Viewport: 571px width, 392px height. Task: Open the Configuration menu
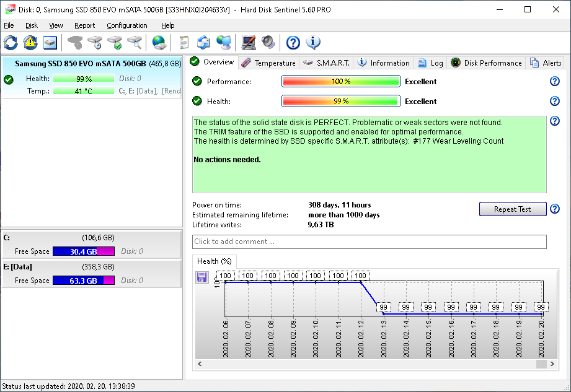(x=127, y=25)
